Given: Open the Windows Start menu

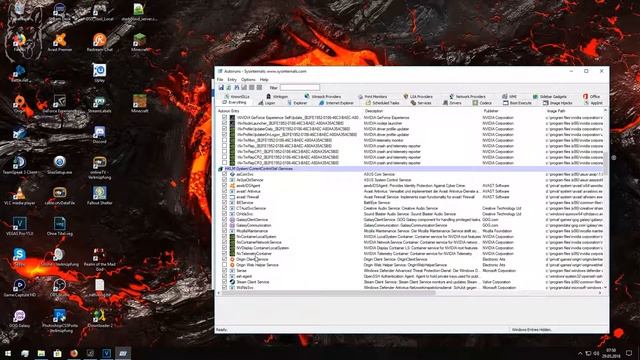Looking at the screenshot, I should 8,353.
